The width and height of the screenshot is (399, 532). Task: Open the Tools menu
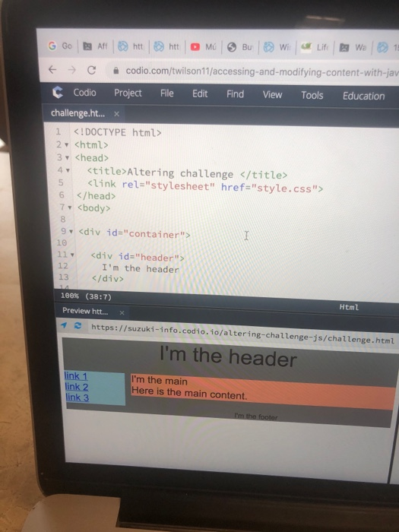(312, 95)
